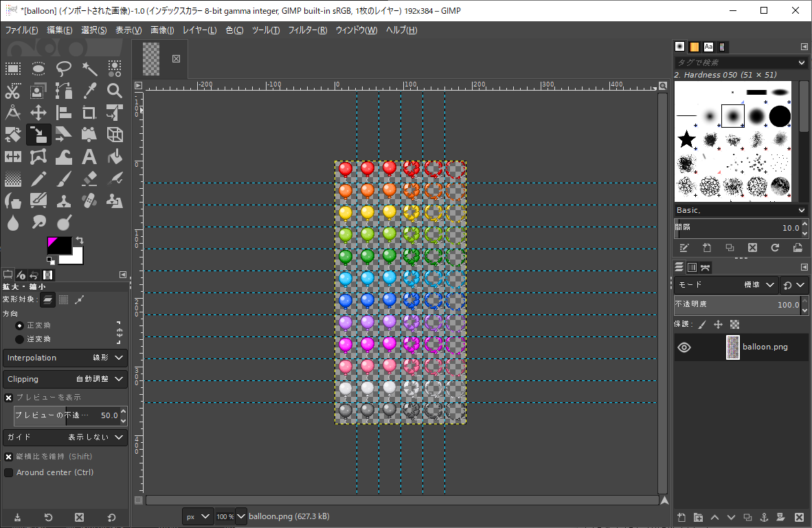Close the balloon image tab
The width and height of the screenshot is (812, 528).
click(x=176, y=58)
